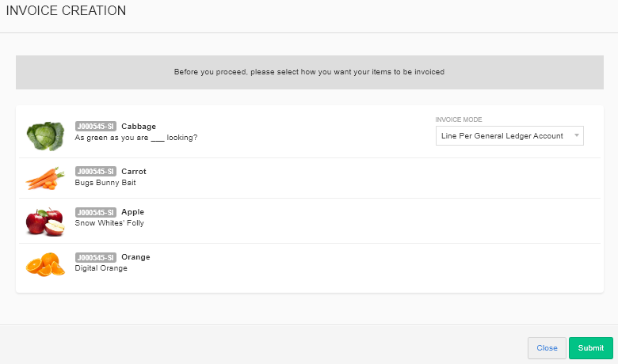The height and width of the screenshot is (364, 618).
Task: Click the J000545-SI badge beside Cabbage
Action: (96, 127)
